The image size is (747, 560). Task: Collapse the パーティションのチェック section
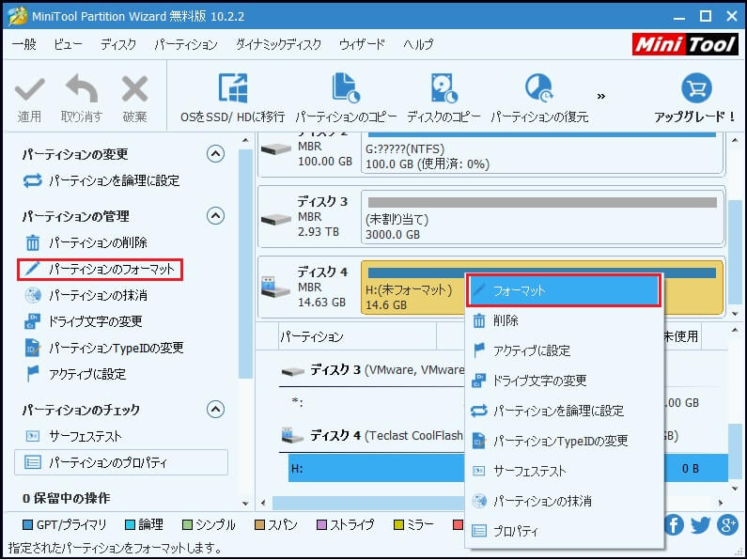coord(215,409)
